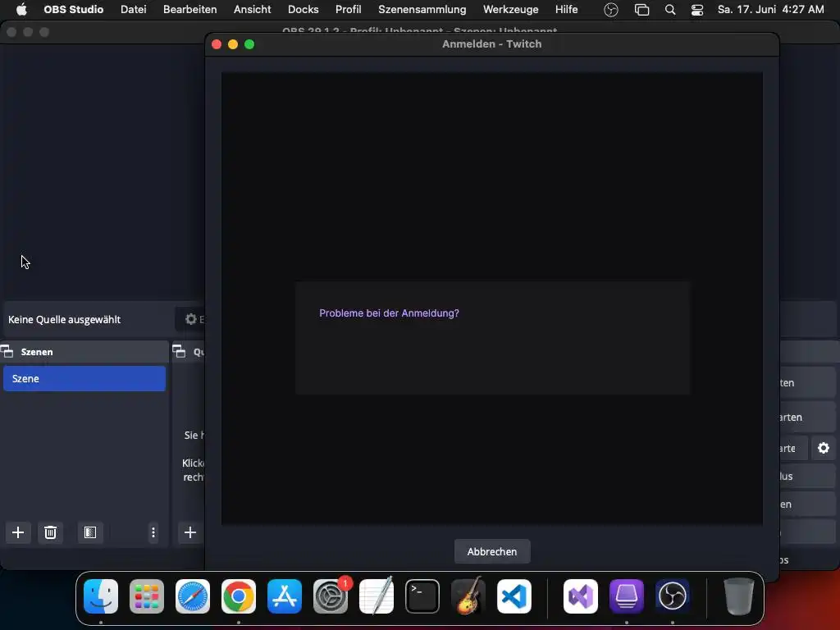Open settings gear in the controls panel

point(824,448)
